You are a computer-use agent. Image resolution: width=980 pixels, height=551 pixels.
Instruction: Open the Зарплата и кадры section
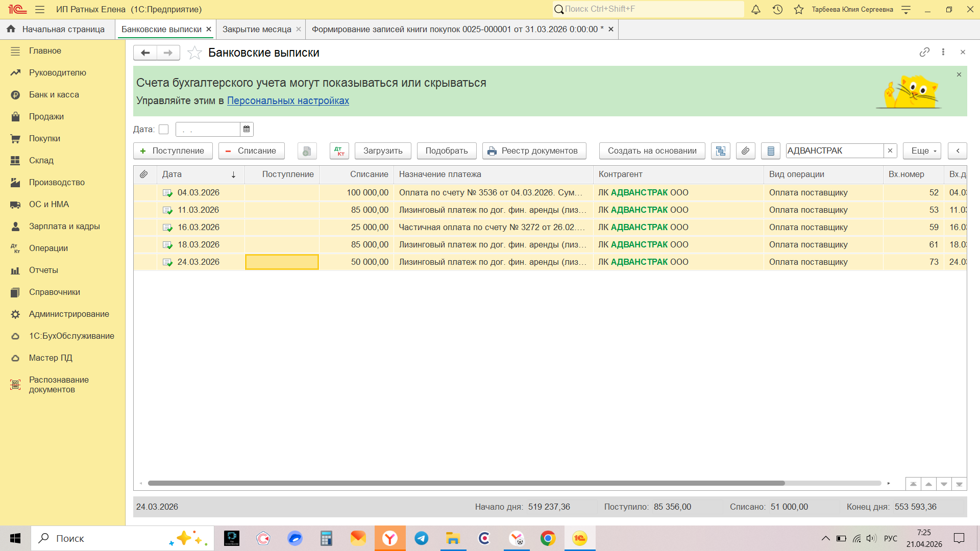pyautogui.click(x=64, y=226)
